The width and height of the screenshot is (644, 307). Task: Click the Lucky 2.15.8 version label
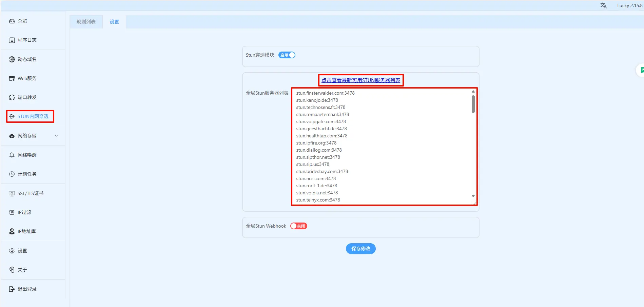[630, 5]
